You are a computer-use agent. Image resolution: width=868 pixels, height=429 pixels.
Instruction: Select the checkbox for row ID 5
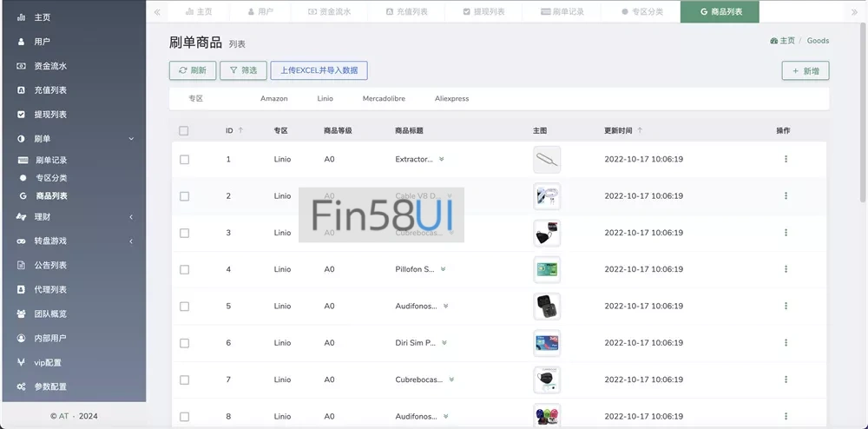tap(184, 307)
